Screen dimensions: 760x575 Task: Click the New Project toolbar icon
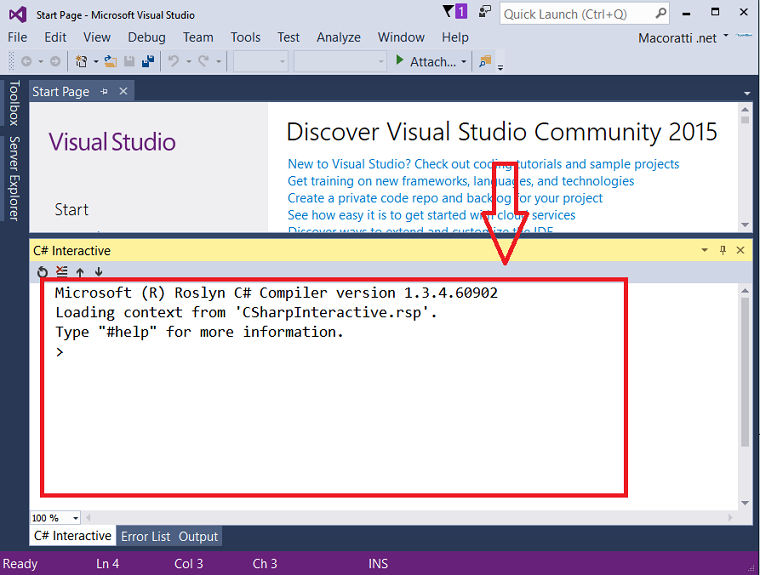pyautogui.click(x=81, y=62)
